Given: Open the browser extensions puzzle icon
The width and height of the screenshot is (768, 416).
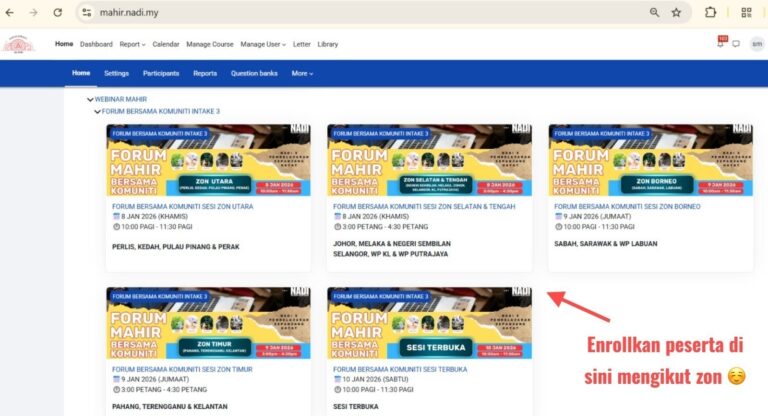Looking at the screenshot, I should [710, 12].
